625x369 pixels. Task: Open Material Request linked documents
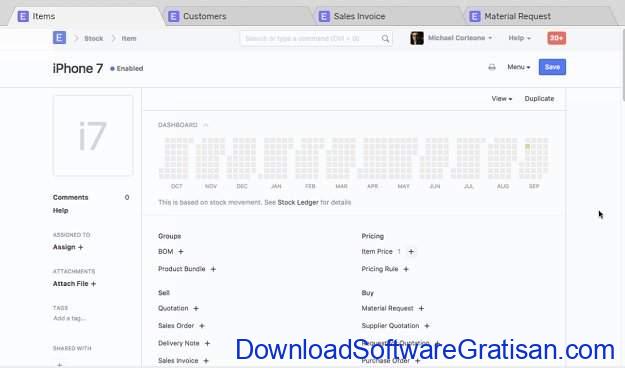[387, 308]
